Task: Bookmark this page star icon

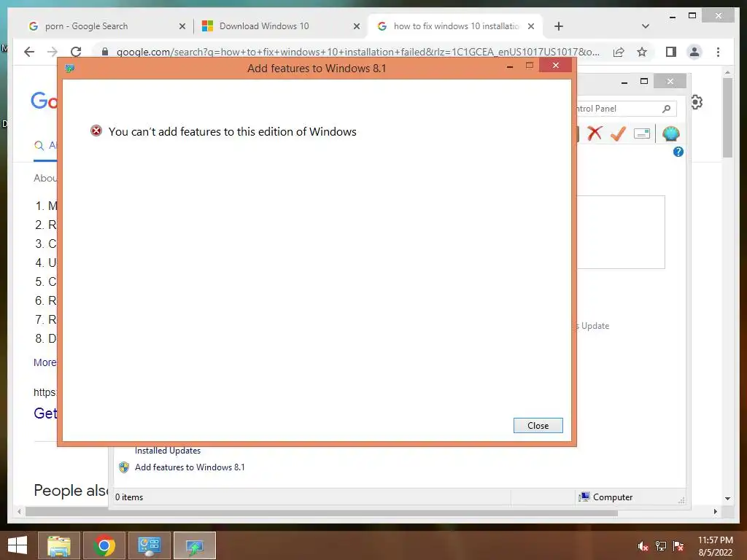Action: point(642,52)
